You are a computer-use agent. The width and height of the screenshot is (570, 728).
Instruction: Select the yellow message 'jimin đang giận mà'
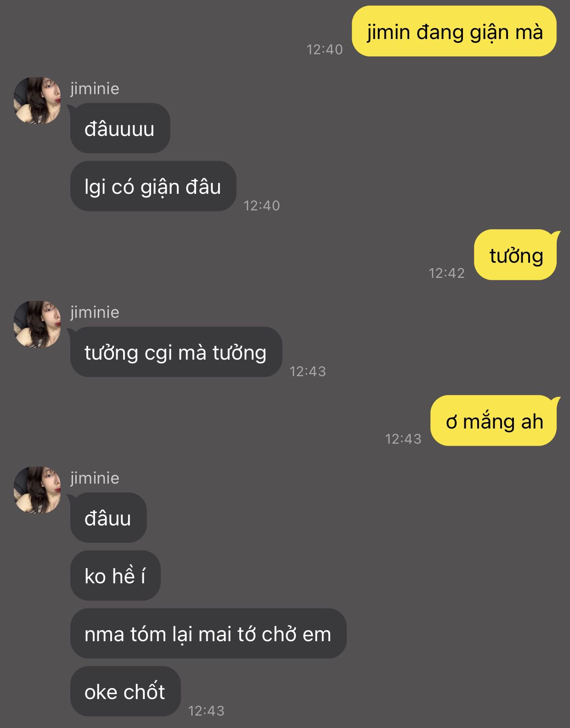coord(454,31)
